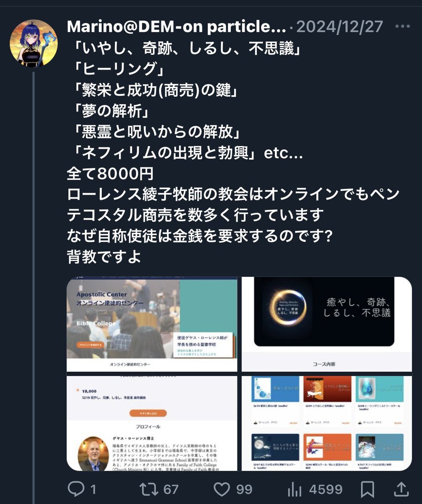Open the glowing ring course image
The image size is (422, 504).
click(x=327, y=324)
